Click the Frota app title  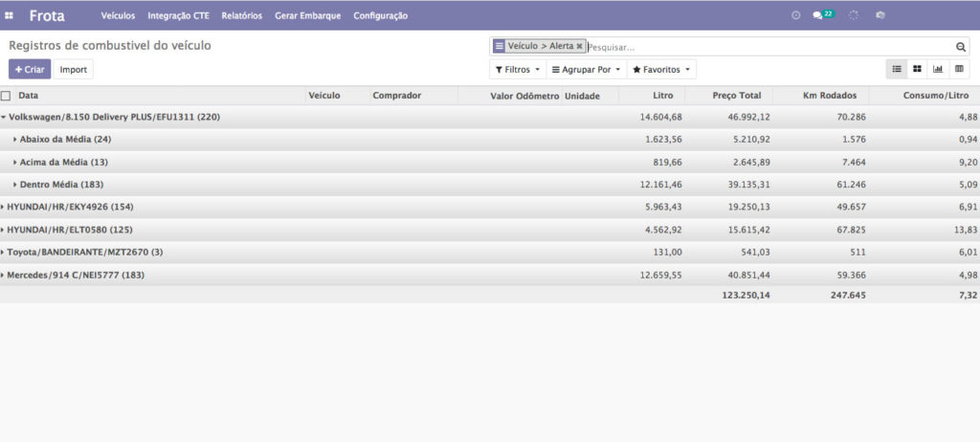(x=47, y=15)
